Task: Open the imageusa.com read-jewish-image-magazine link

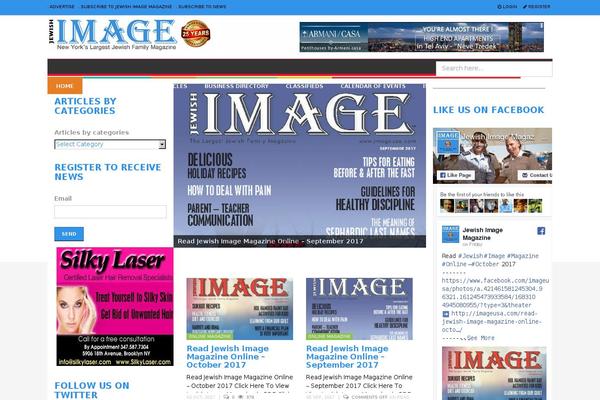Action: (492, 322)
